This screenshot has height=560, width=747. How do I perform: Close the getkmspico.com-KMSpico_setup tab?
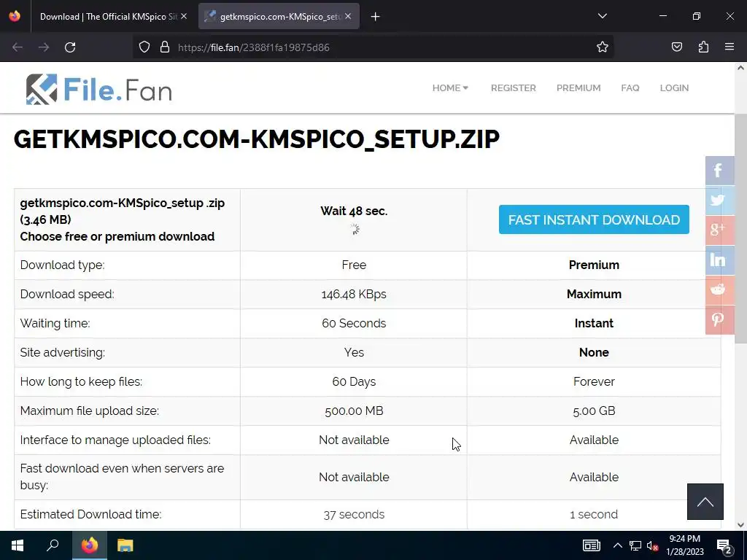[348, 16]
